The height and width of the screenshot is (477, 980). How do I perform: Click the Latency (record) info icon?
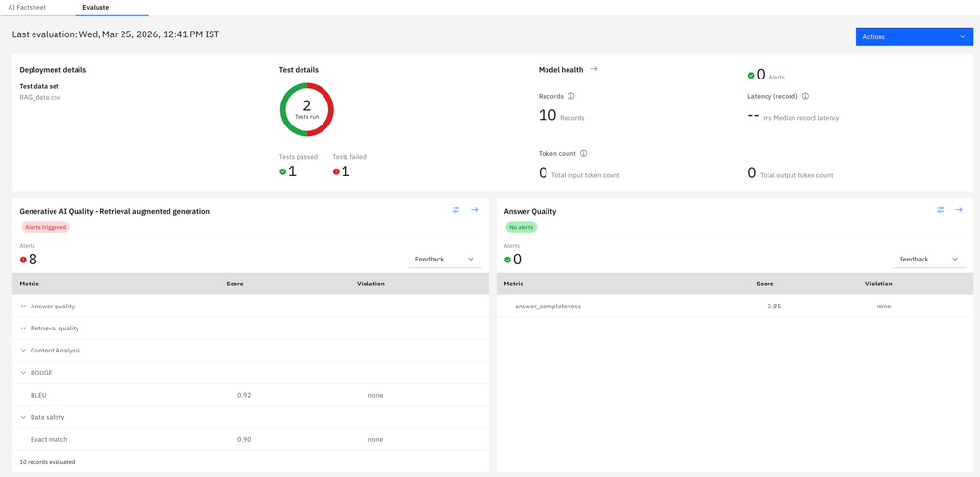(805, 97)
